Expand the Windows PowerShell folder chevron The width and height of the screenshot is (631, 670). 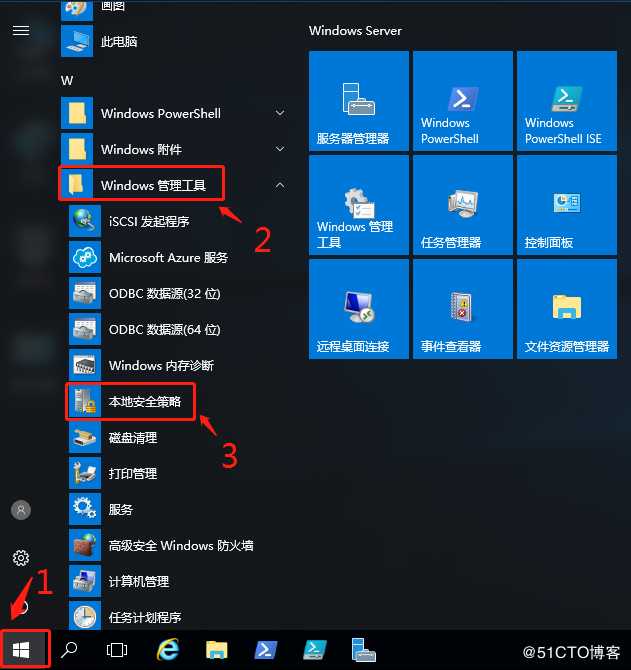click(280, 113)
